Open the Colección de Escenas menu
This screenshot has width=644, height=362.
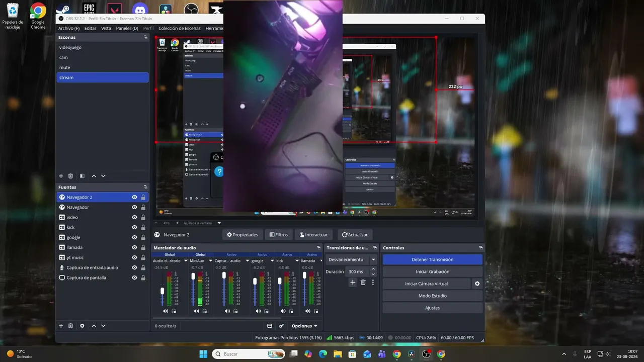[x=180, y=28]
